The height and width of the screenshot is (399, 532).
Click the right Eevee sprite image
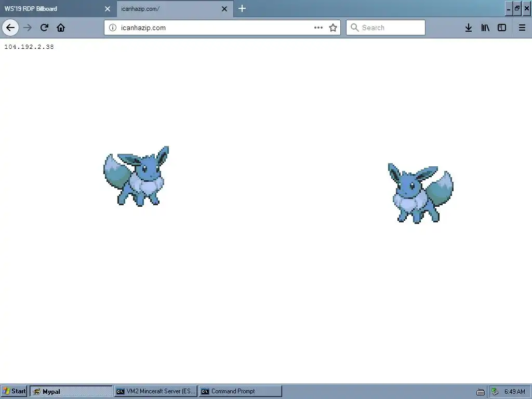click(x=421, y=193)
